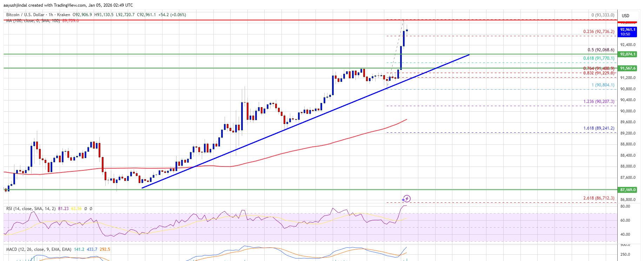
Task: Click the green 92,074.1 price label
Action: (x=628, y=54)
